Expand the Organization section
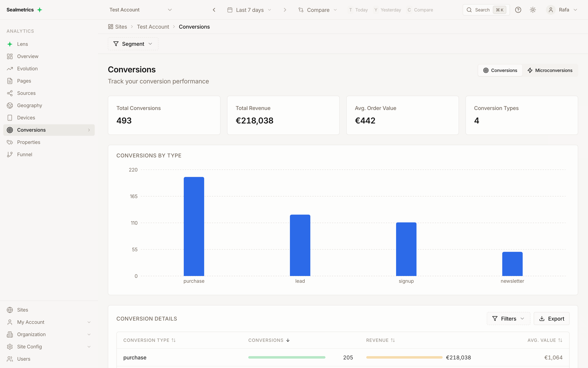The image size is (588, 368). click(49, 334)
